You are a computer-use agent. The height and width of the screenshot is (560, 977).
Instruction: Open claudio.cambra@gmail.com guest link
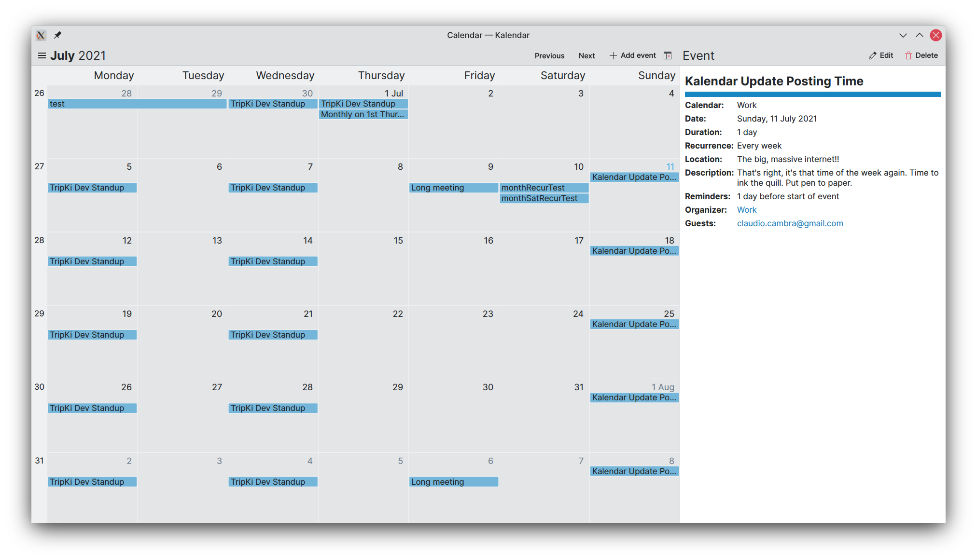(790, 223)
